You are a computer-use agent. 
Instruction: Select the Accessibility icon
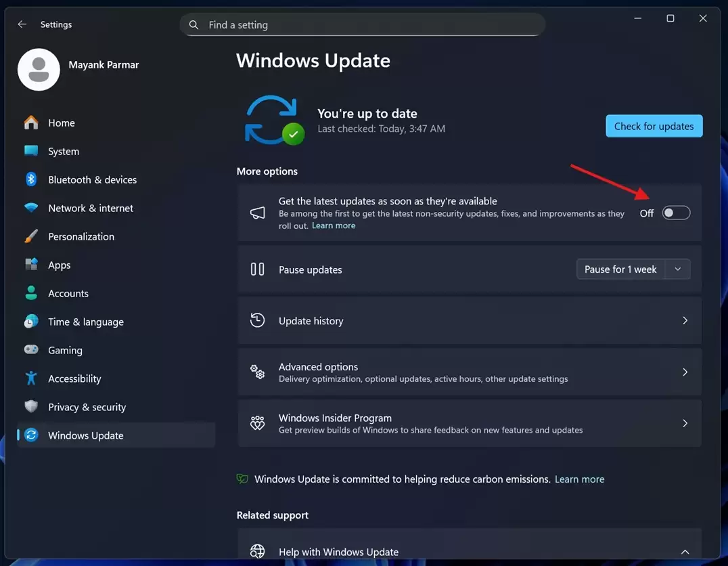(x=31, y=378)
